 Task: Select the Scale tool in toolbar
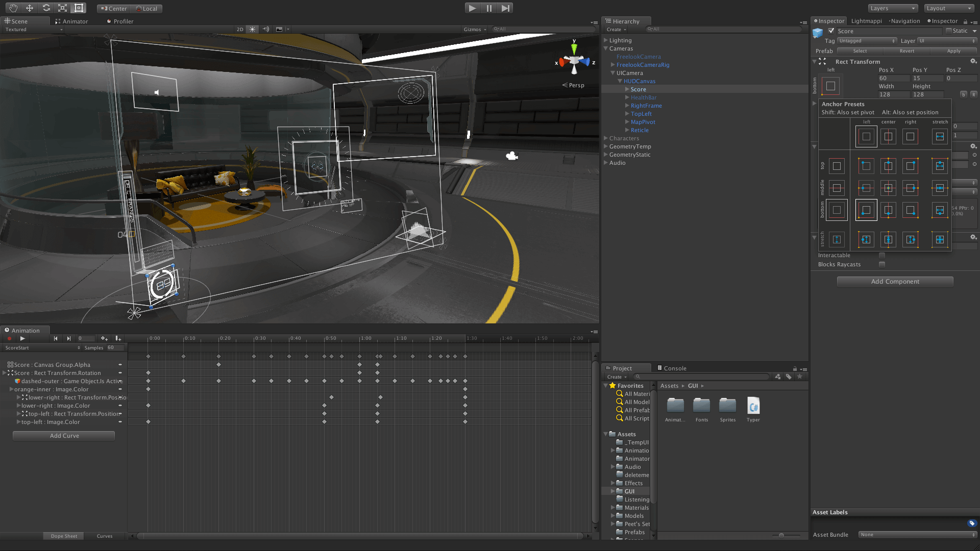pyautogui.click(x=62, y=8)
